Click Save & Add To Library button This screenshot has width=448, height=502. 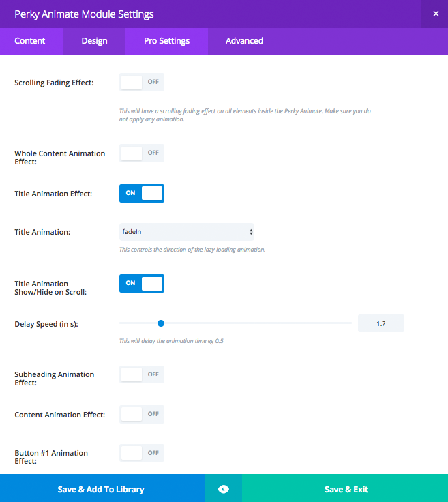click(101, 489)
